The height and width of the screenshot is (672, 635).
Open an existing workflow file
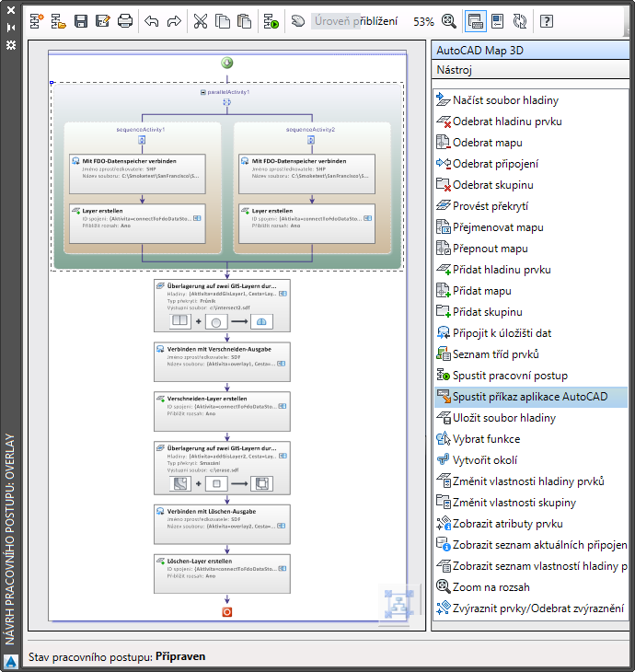click(59, 21)
